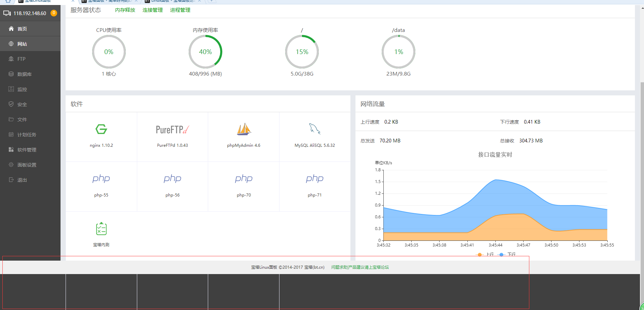The height and width of the screenshot is (310, 644).
Task: Click the 内存使用率 40% gauge
Action: (x=205, y=52)
